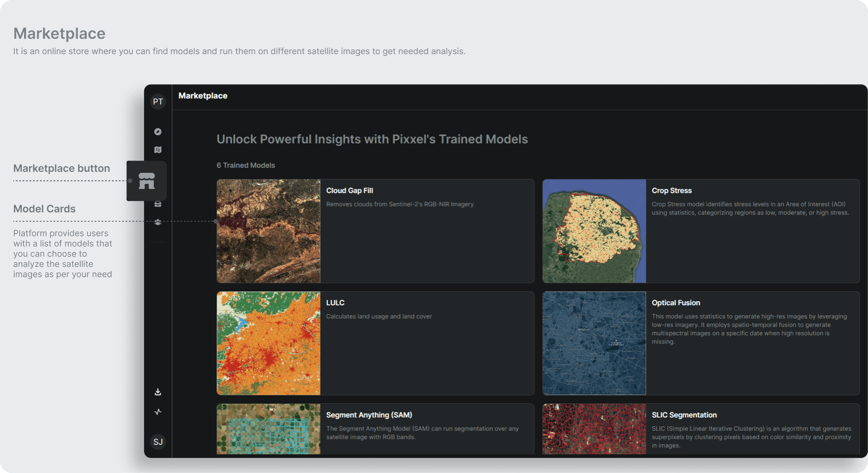Viewport: 868px width, 473px height.
Task: Open the LULC model thumbnail image
Action: [x=269, y=343]
